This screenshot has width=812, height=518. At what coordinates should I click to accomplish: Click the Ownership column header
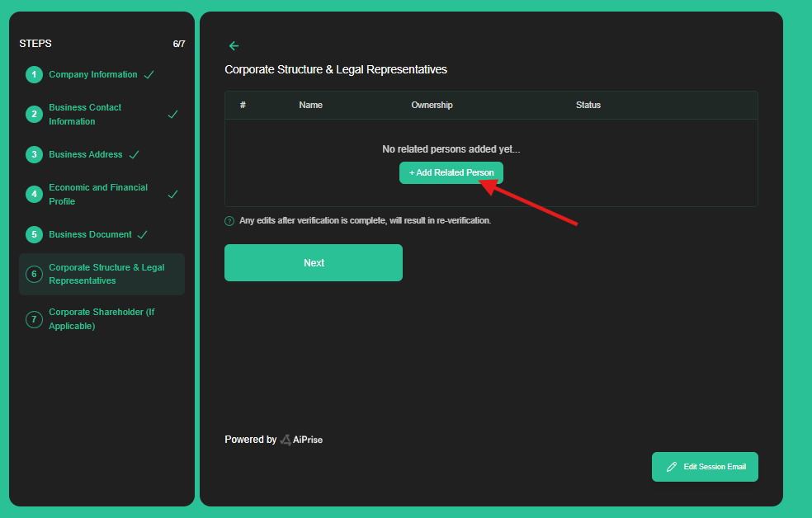[x=432, y=105]
